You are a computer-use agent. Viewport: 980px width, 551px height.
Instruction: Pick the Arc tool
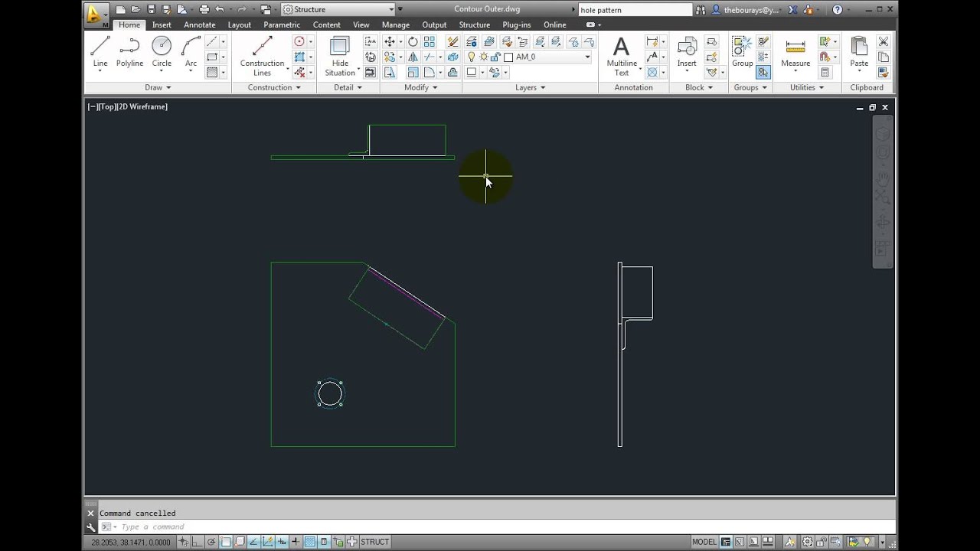pyautogui.click(x=191, y=54)
